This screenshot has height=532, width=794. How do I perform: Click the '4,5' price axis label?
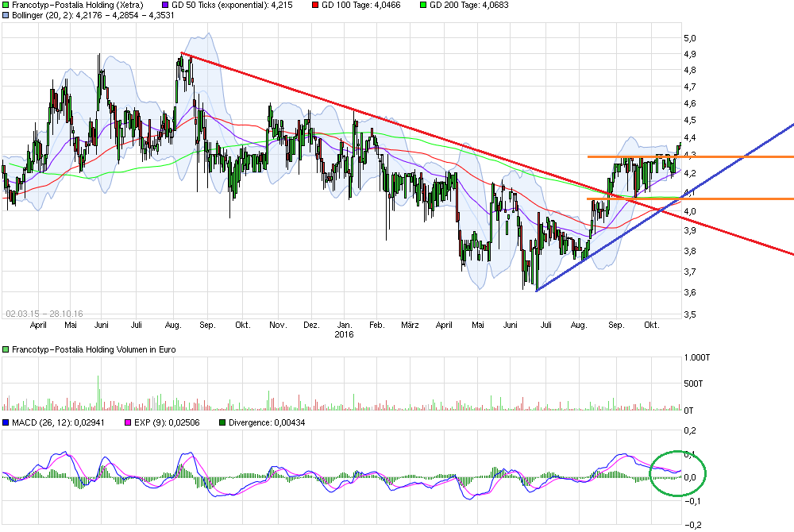click(690, 120)
